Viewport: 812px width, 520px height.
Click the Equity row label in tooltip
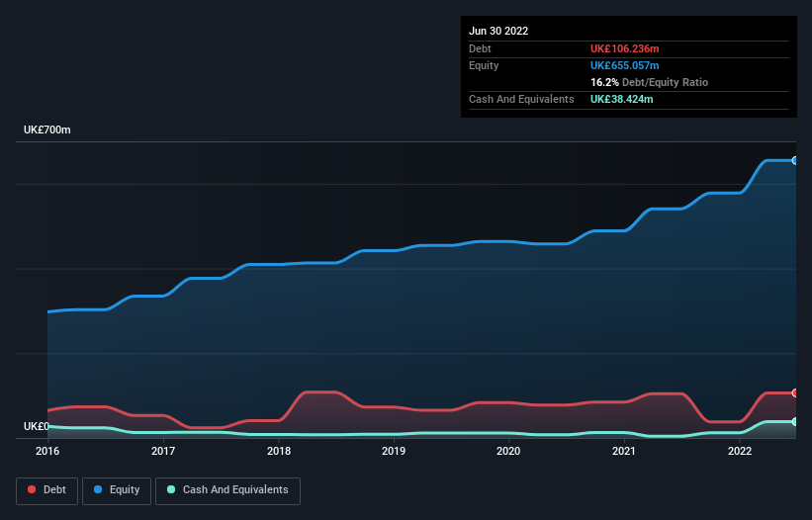pos(484,65)
